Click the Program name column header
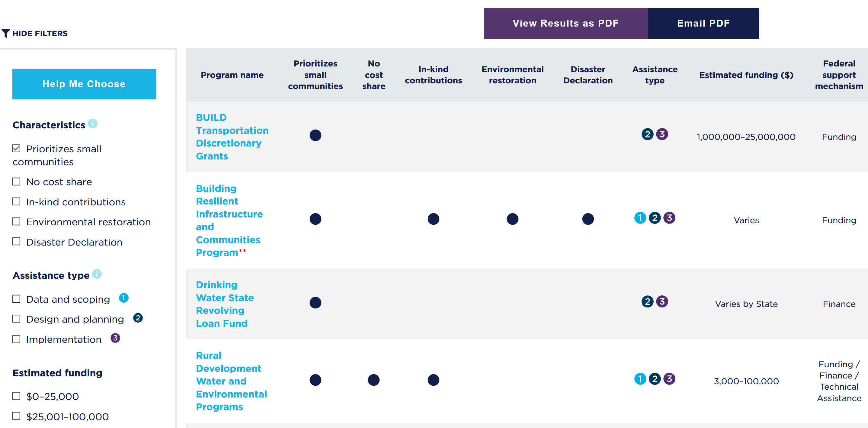 pyautogui.click(x=232, y=75)
